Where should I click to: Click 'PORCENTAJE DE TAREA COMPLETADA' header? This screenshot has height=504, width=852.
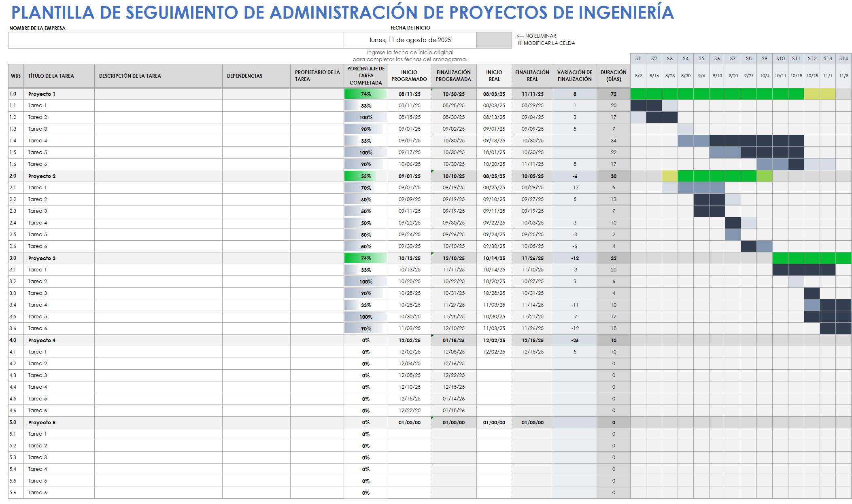(x=366, y=76)
